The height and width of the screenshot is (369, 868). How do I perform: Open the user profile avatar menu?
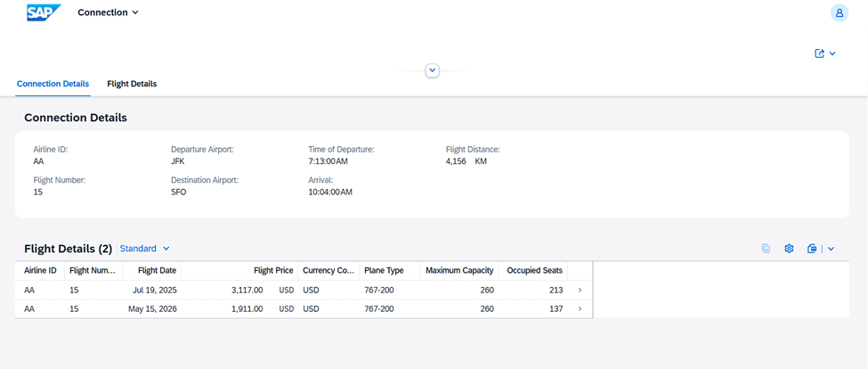pos(839,12)
